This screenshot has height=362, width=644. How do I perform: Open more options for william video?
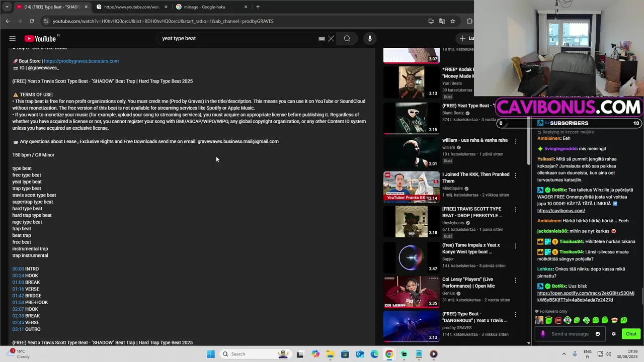coord(515,141)
